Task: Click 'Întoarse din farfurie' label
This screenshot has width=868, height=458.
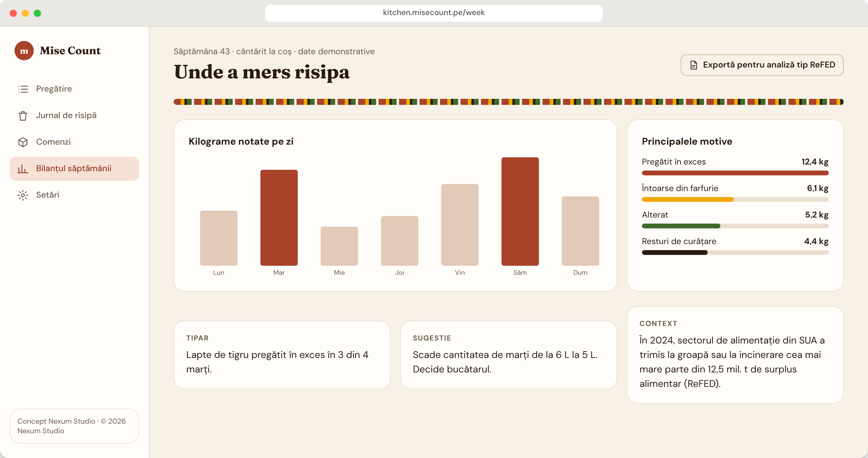Action: tap(680, 188)
